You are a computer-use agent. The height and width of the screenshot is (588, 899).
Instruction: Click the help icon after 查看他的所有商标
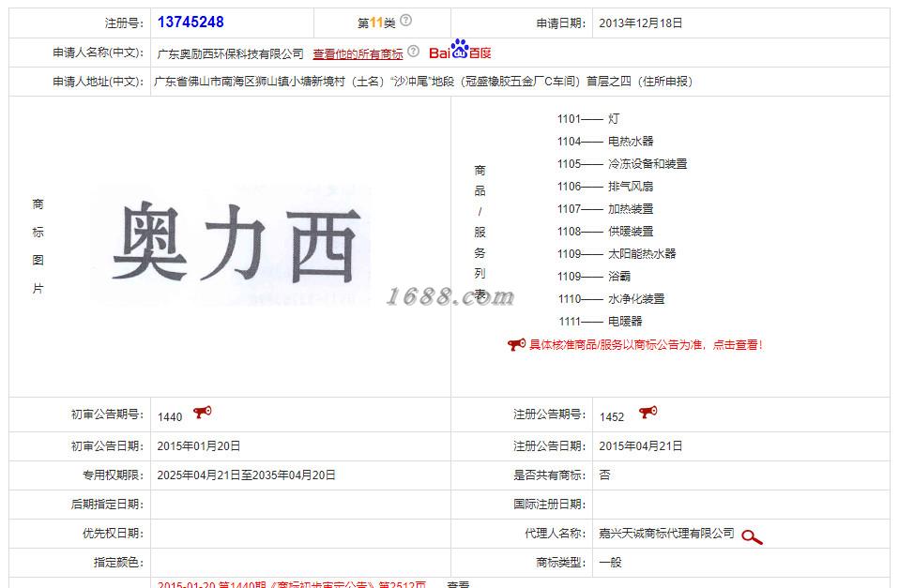click(x=413, y=52)
